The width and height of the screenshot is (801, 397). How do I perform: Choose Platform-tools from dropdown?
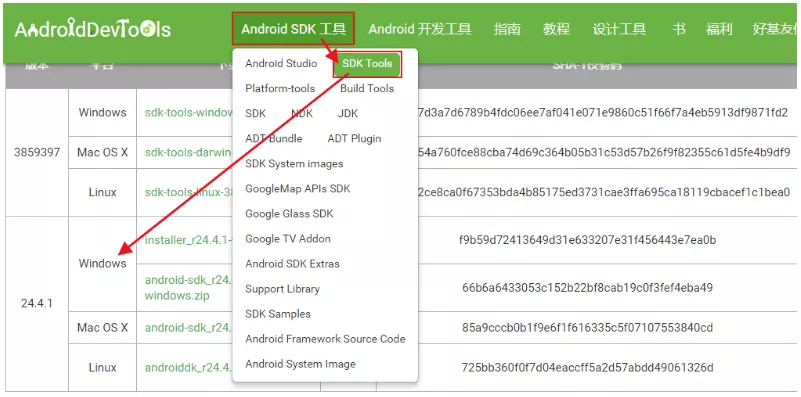[280, 88]
